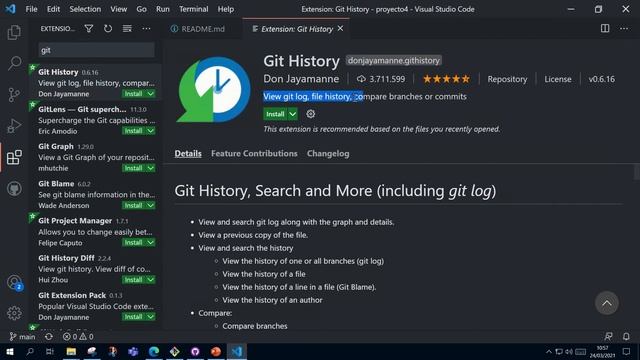
Task: Synchronize changes in the status bar
Action: tap(49, 337)
